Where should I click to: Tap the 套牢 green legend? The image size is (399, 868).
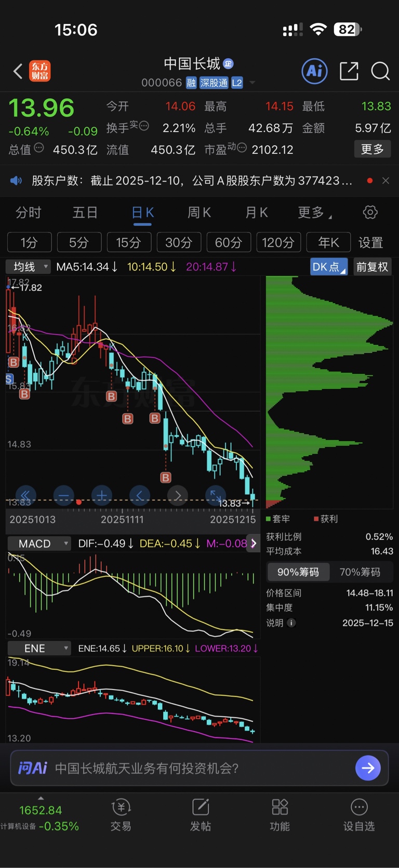point(278,519)
